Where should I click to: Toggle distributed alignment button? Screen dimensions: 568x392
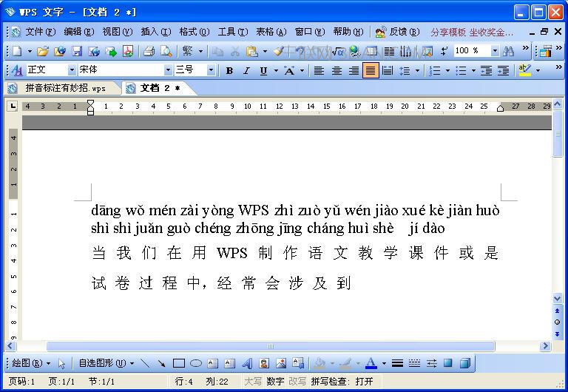pyautogui.click(x=388, y=70)
